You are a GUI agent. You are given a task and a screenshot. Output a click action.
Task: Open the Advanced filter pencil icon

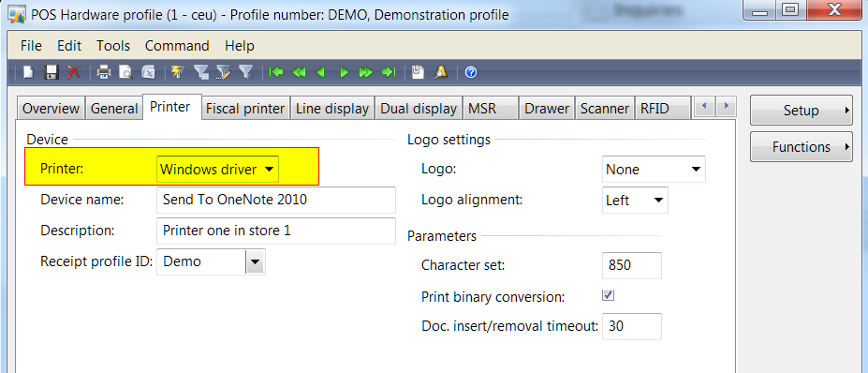pos(223,72)
